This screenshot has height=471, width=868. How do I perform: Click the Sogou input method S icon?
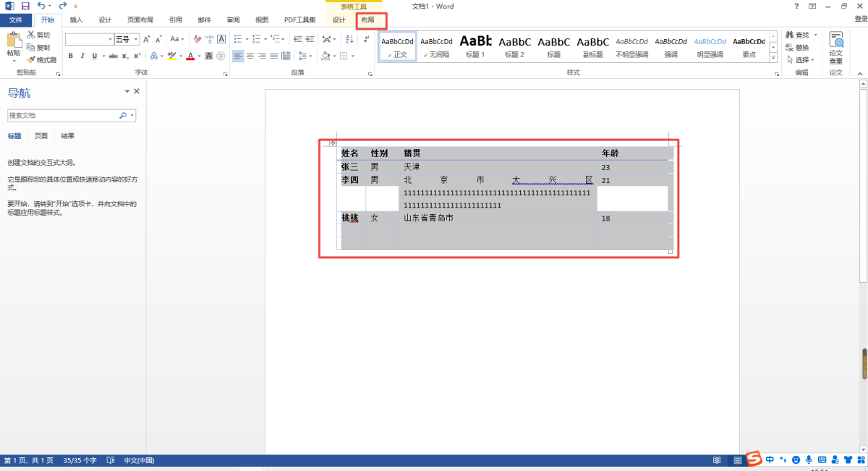[754, 459]
